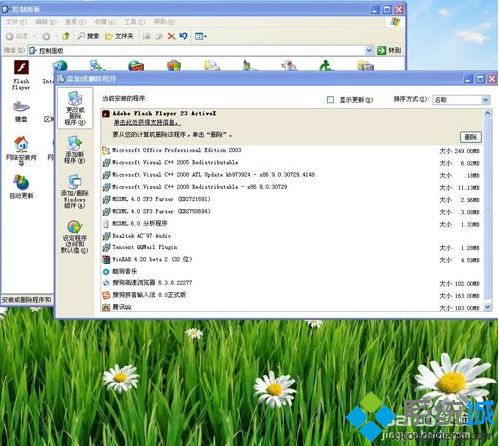The height and width of the screenshot is (446, 499).
Task: Click 后退 back button in Control Panel
Action: [x=17, y=36]
